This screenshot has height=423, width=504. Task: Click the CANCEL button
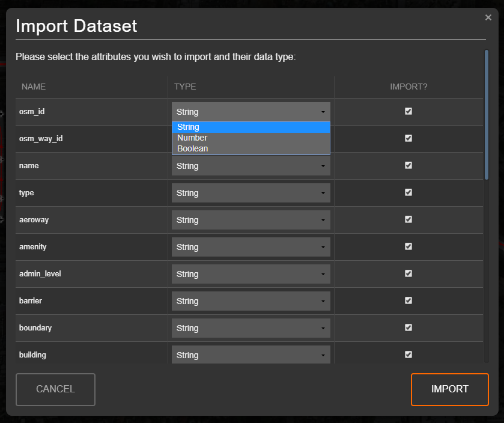click(x=55, y=389)
